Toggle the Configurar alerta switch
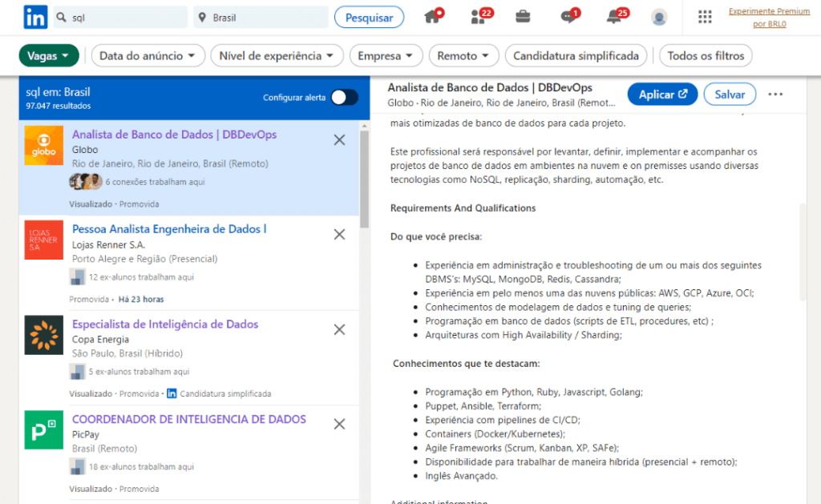The width and height of the screenshot is (821, 504). (345, 97)
